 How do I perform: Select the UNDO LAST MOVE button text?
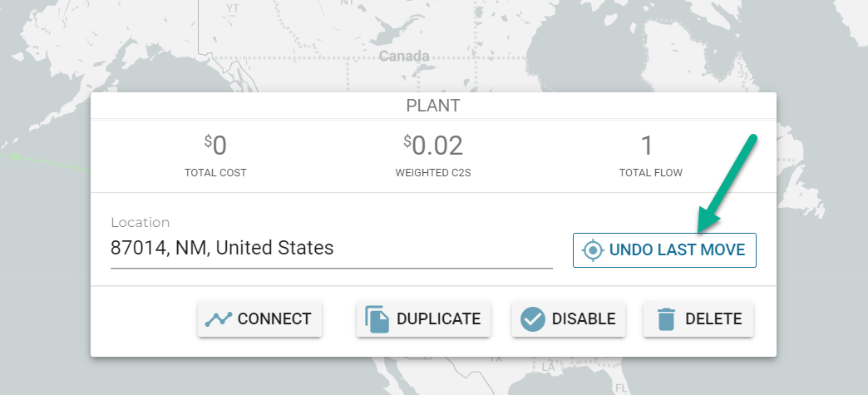point(677,250)
